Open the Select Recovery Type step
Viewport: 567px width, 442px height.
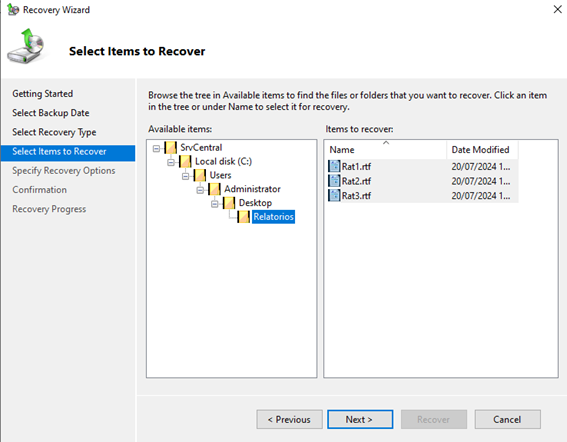click(54, 132)
